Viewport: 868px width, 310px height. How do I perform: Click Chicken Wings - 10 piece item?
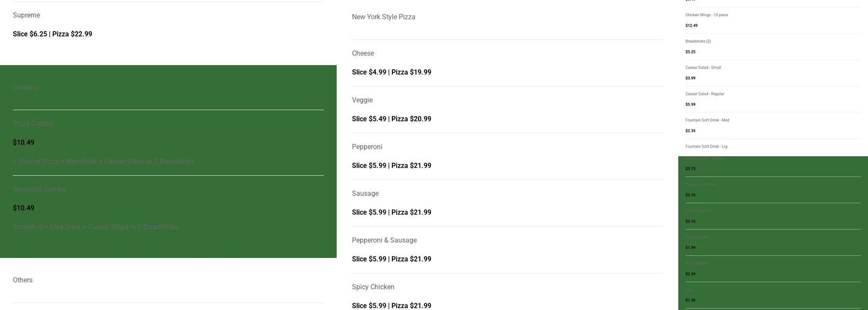(706, 15)
